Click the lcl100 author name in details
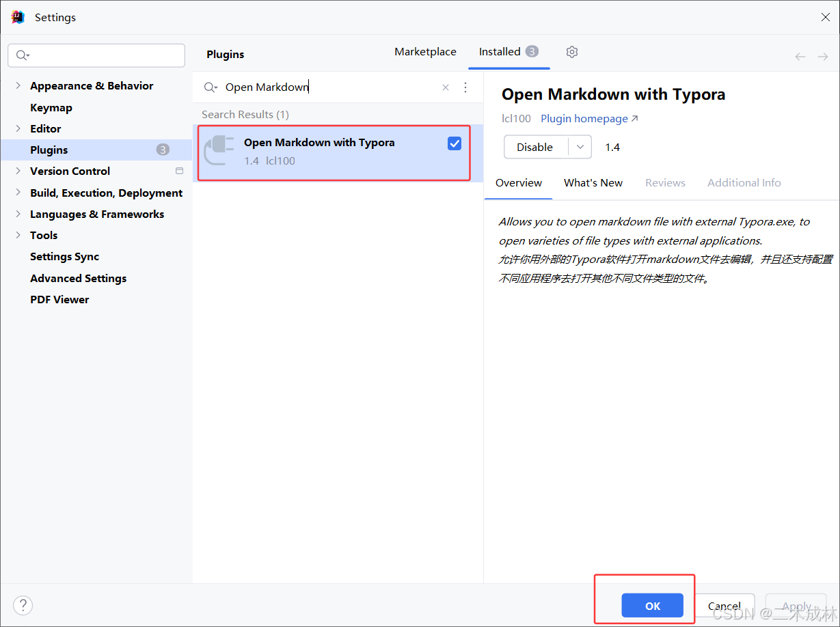 tap(516, 119)
